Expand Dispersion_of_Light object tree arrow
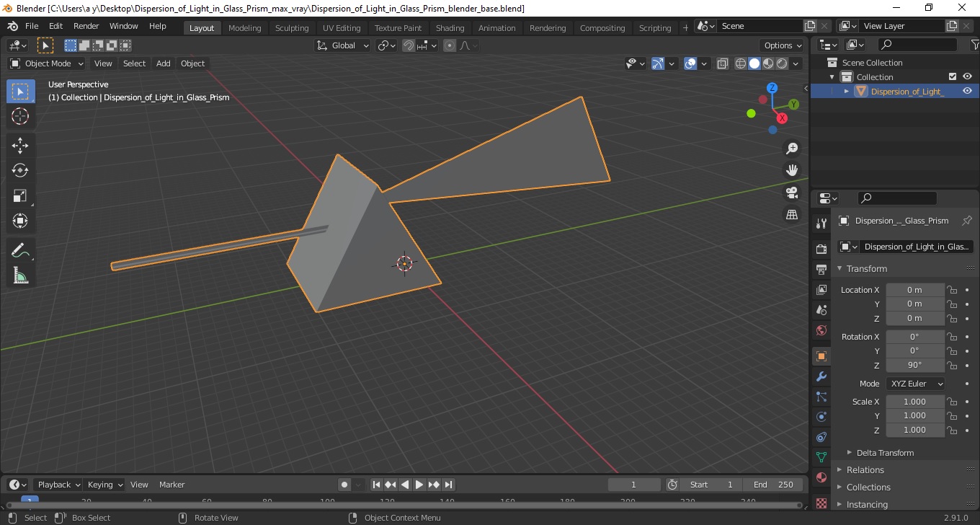980x525 pixels. click(x=847, y=91)
